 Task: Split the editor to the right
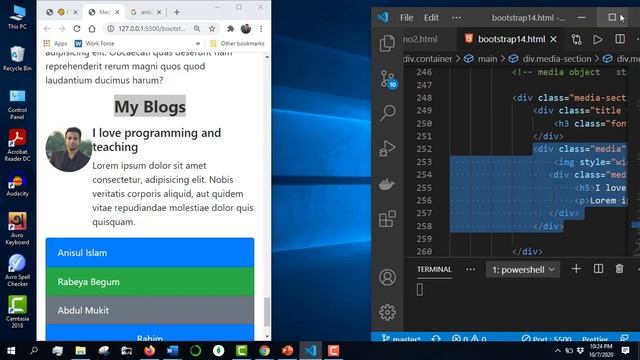(x=620, y=39)
